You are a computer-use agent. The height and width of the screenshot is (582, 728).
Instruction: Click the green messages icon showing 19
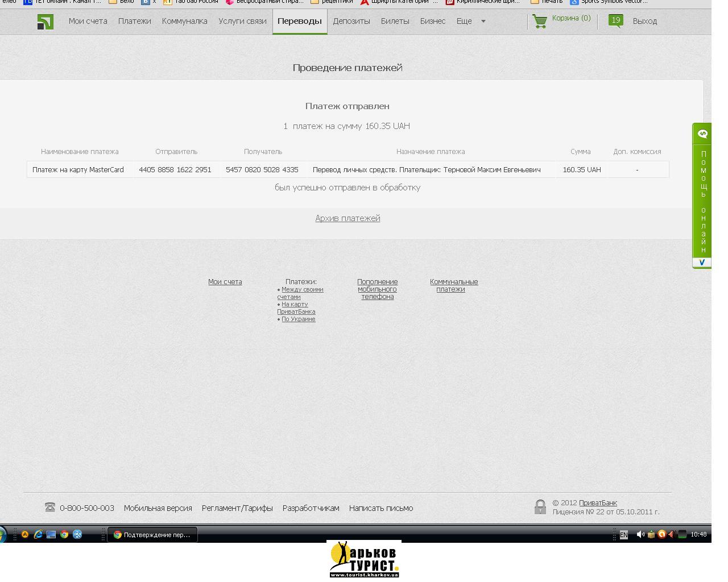click(615, 21)
